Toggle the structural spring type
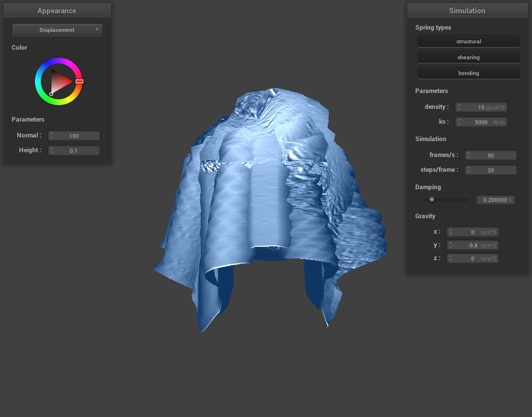 tap(469, 41)
